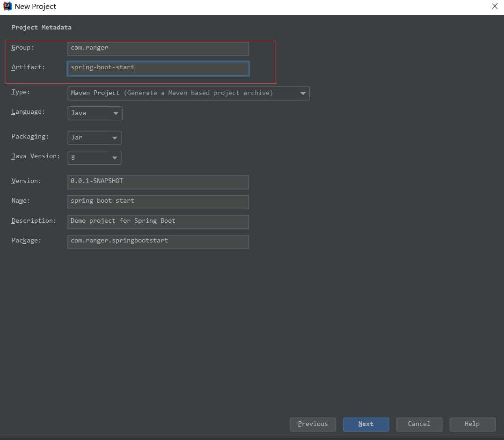504x440 pixels.
Task: Click the New Project window title
Action: click(x=36, y=7)
